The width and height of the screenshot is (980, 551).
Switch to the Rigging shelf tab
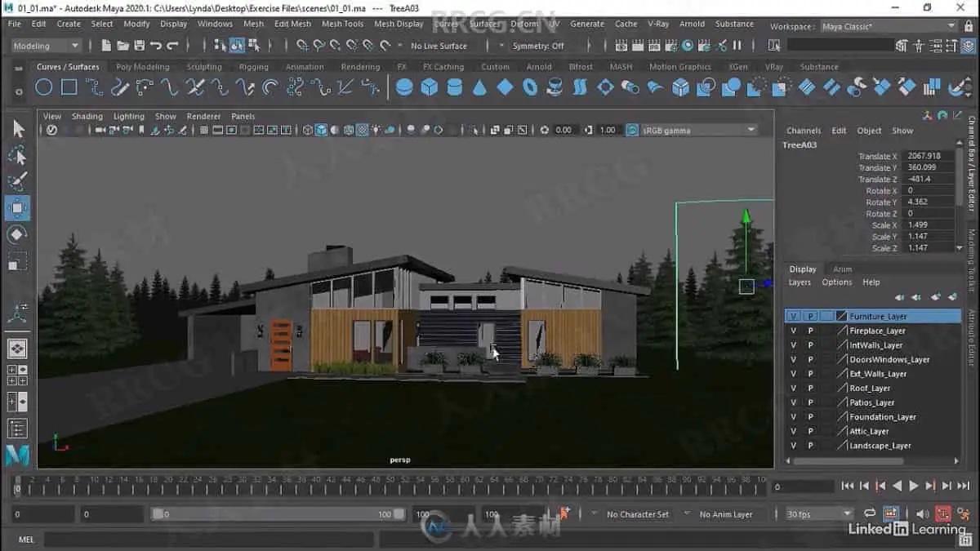pos(253,67)
